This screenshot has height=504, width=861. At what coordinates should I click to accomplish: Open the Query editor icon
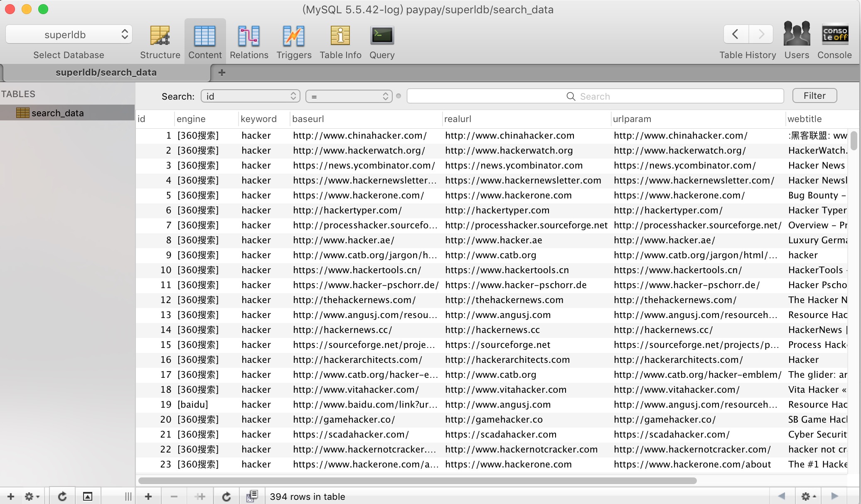tap(382, 36)
